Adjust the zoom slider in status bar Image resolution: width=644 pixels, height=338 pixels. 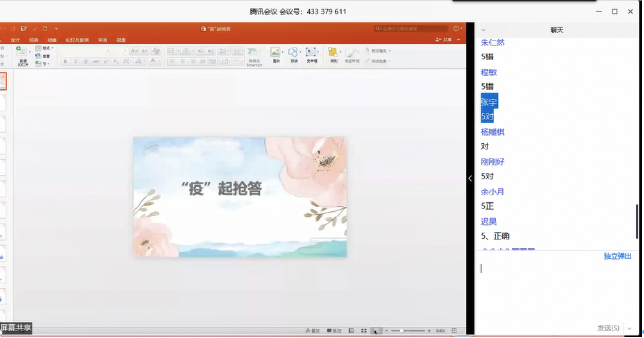pyautogui.click(x=402, y=331)
